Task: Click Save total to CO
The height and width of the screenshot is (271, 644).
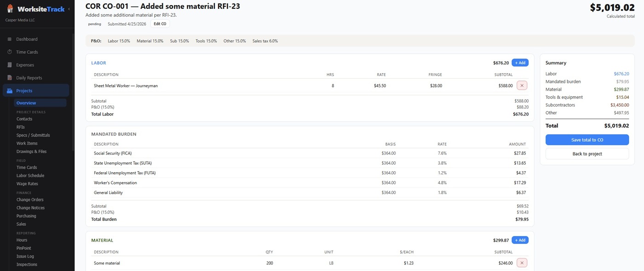Action: [x=587, y=140]
